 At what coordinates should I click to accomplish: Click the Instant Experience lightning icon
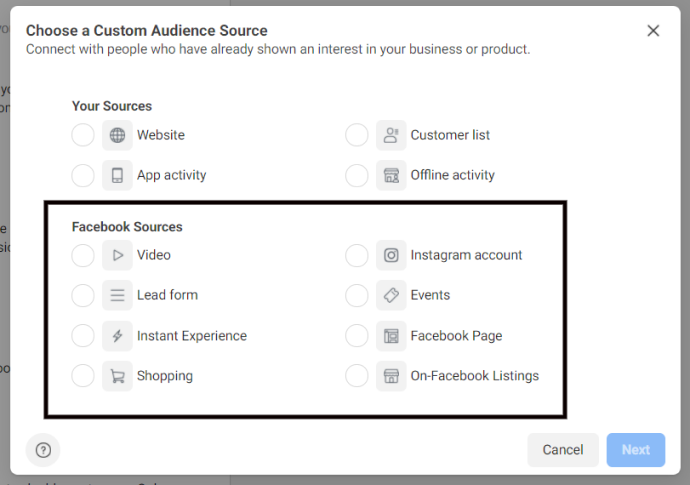[117, 336]
